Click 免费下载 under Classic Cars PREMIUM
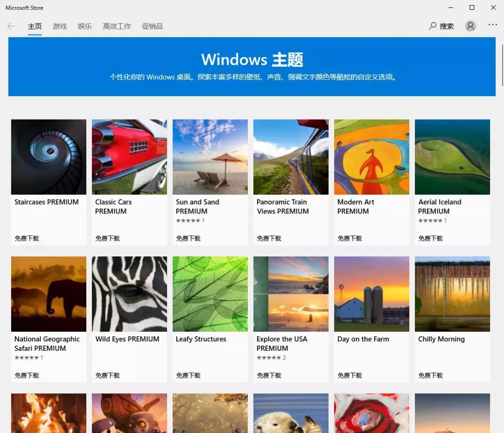The height and width of the screenshot is (433, 504). click(107, 238)
